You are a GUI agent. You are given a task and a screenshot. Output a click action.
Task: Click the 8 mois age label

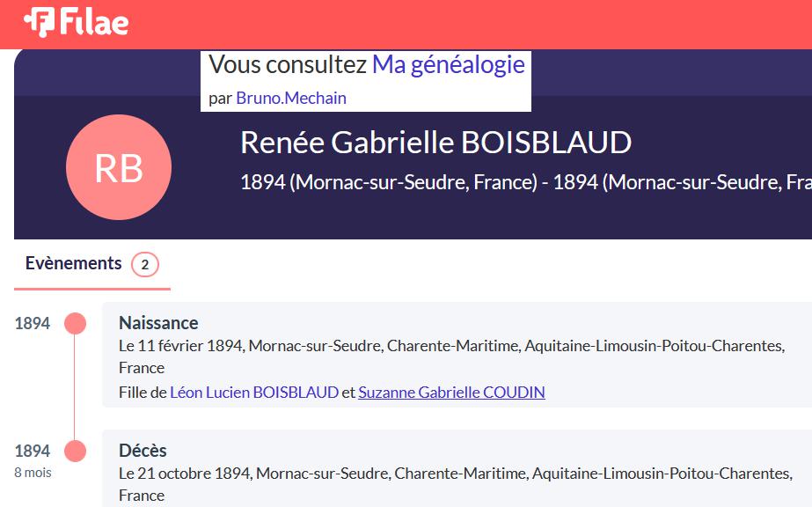[x=33, y=473]
